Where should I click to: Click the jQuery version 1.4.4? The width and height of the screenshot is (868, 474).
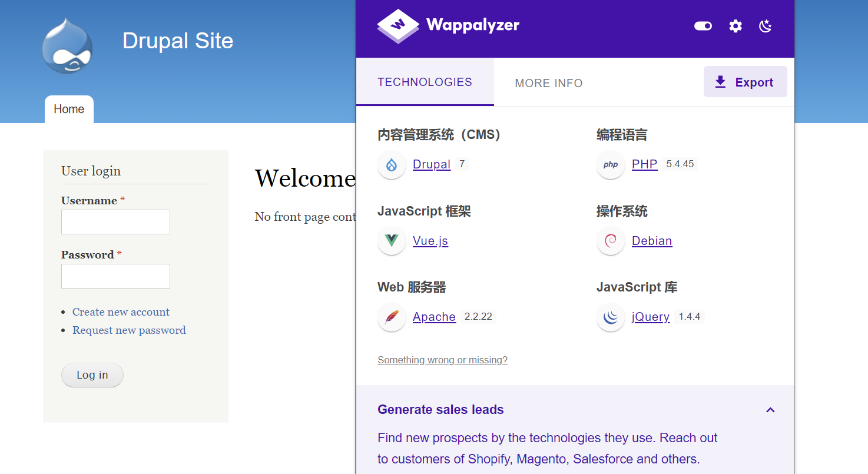[x=690, y=317]
